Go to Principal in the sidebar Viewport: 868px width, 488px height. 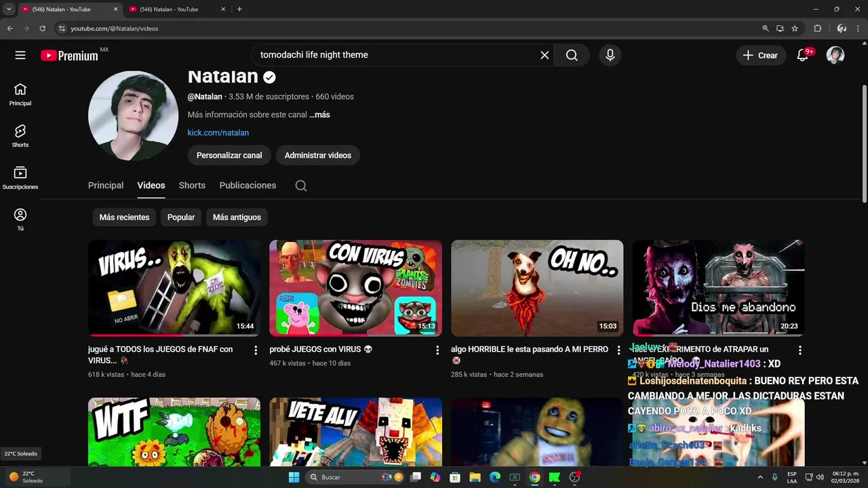pyautogui.click(x=20, y=94)
